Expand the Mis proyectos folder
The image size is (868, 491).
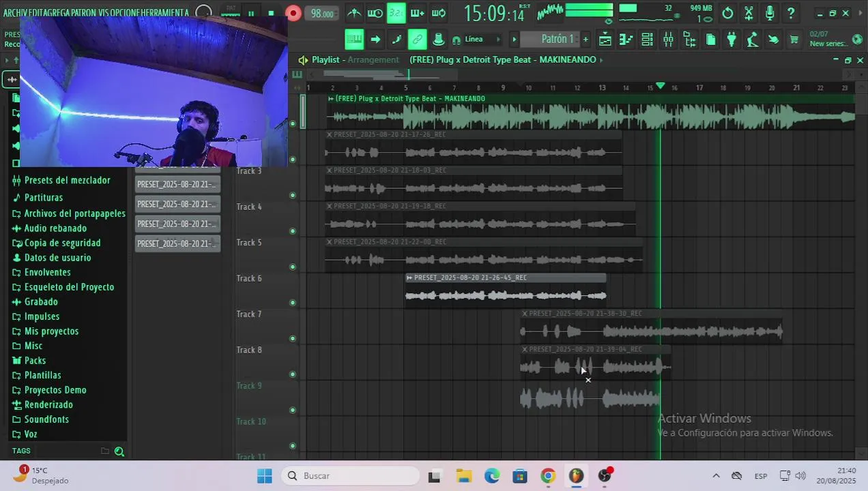[x=45, y=331]
